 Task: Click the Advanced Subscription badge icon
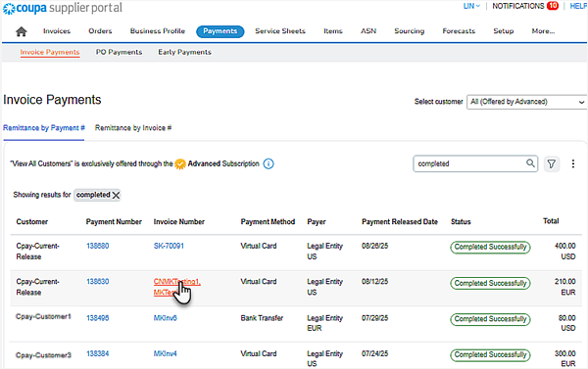tap(180, 163)
